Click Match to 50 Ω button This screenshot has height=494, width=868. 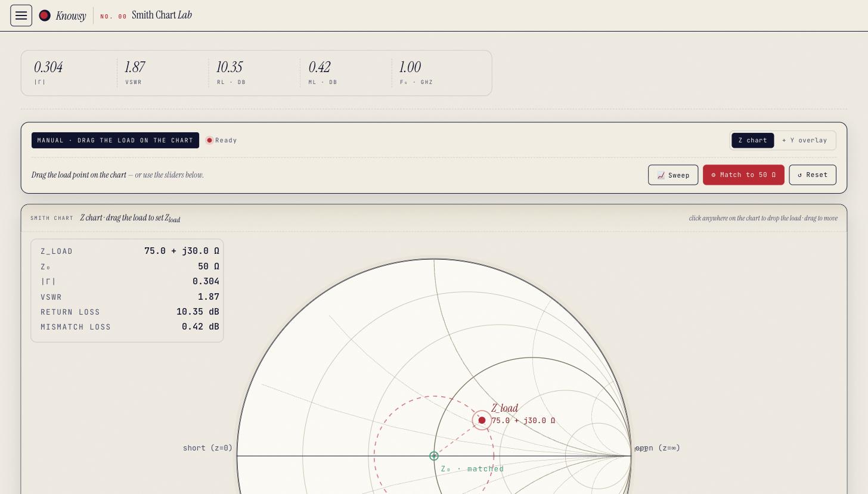[x=743, y=175]
